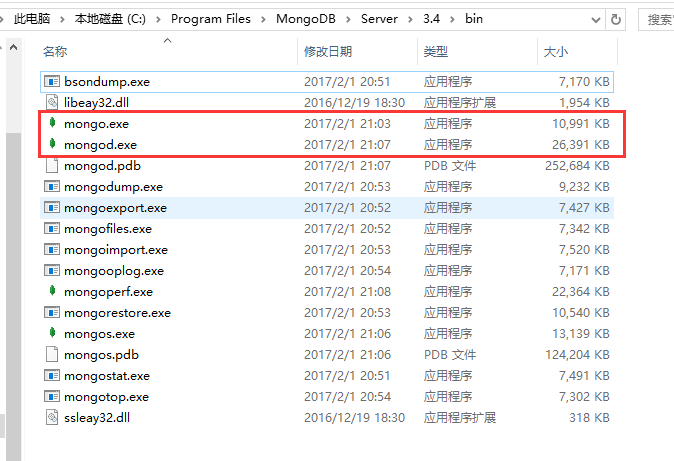Viewport: 674px width, 461px height.
Task: Select the file name libeay32.dll
Action: coord(96,103)
